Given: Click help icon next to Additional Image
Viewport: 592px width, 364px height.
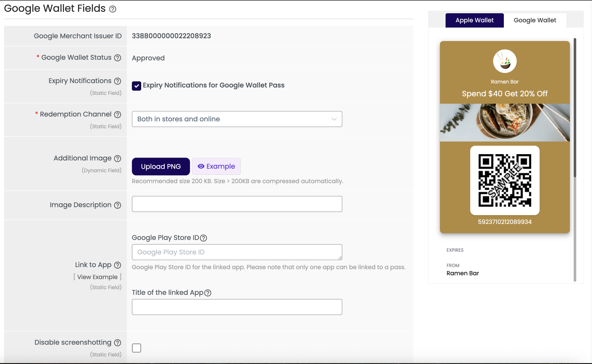Looking at the screenshot, I should [117, 158].
